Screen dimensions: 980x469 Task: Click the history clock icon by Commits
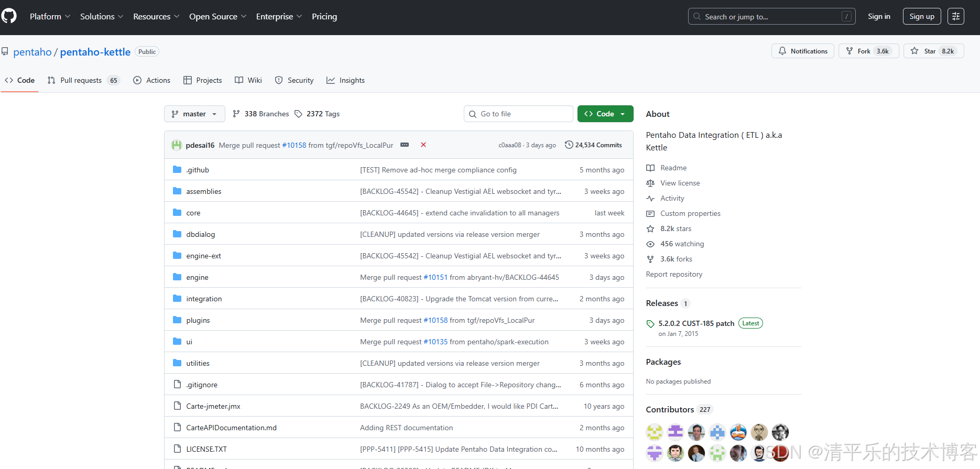pyautogui.click(x=569, y=145)
